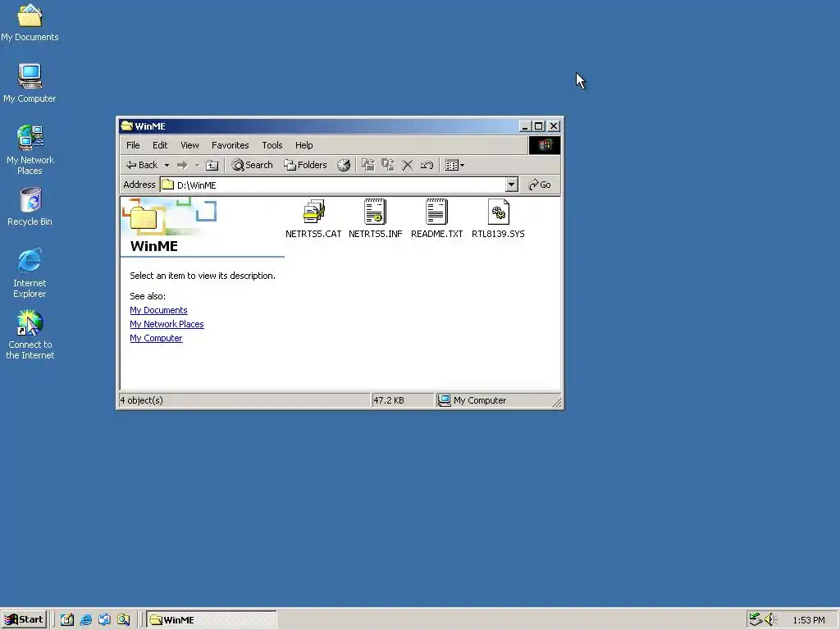Open the Help menu

click(x=304, y=145)
